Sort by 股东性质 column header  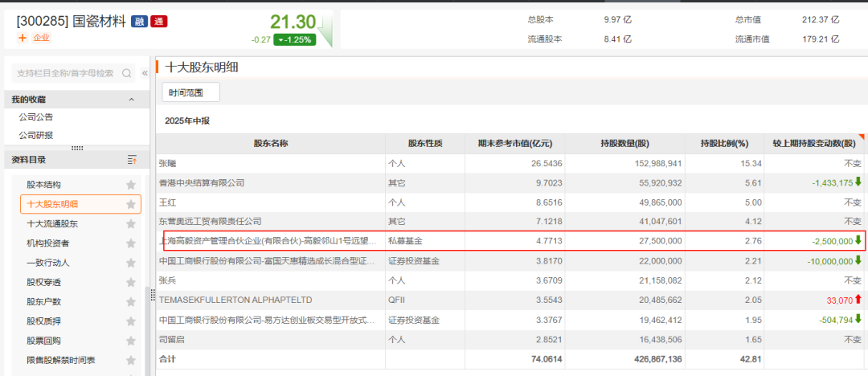[425, 144]
